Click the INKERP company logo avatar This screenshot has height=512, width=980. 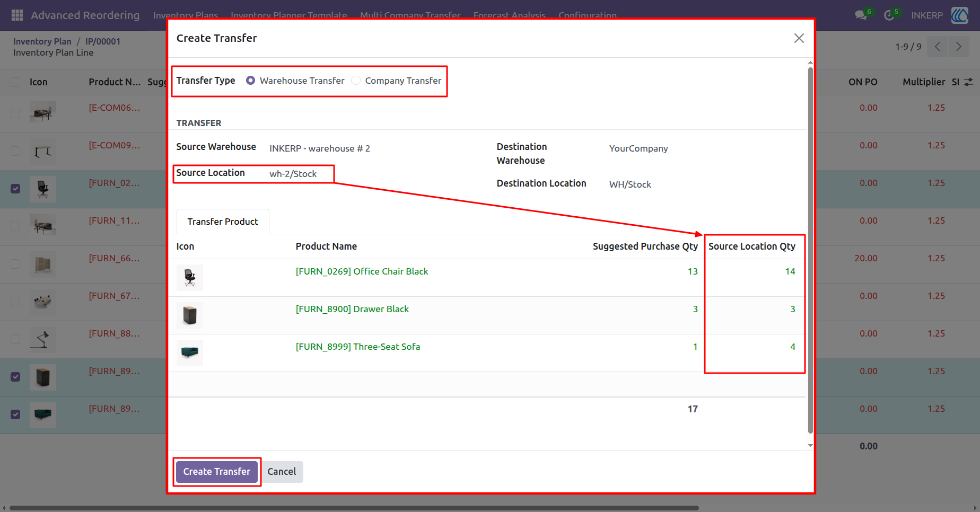click(x=960, y=15)
